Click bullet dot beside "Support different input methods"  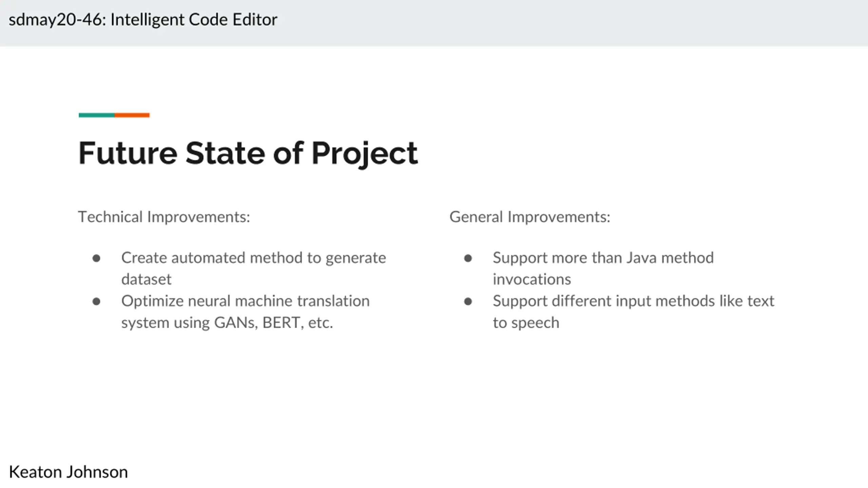tap(468, 301)
